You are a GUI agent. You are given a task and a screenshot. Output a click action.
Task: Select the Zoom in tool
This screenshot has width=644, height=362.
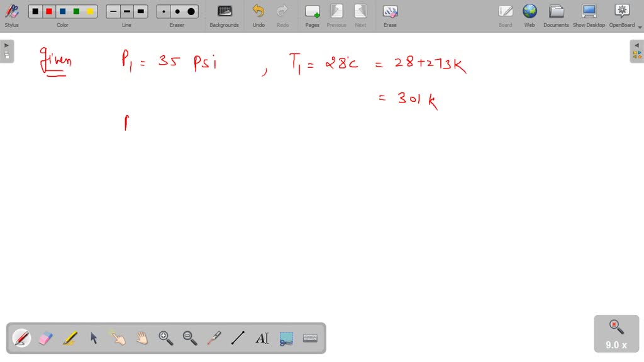166,338
